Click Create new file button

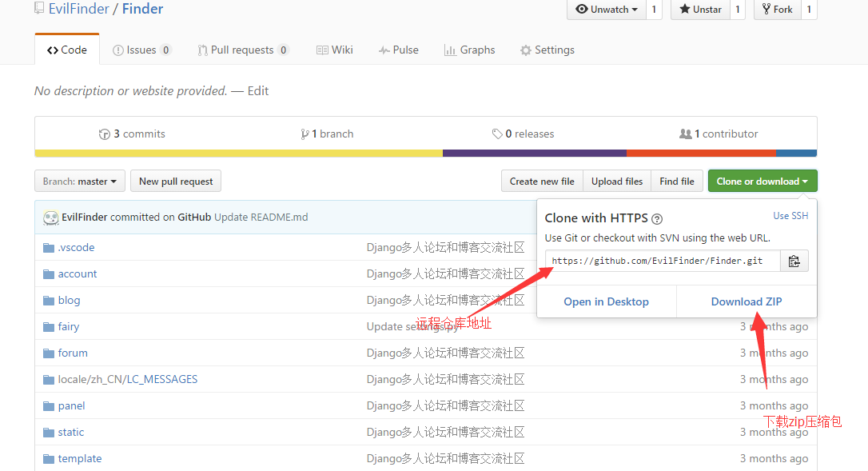click(x=542, y=182)
